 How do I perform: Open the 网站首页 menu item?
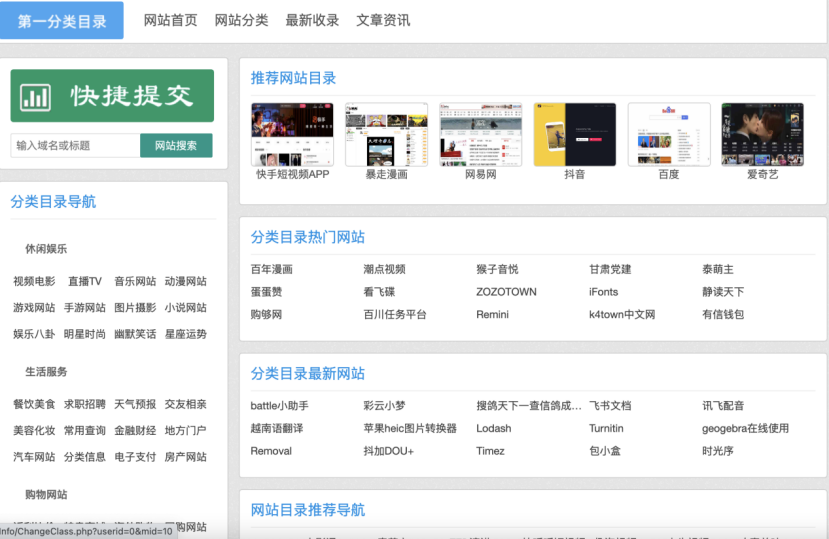[x=170, y=21]
